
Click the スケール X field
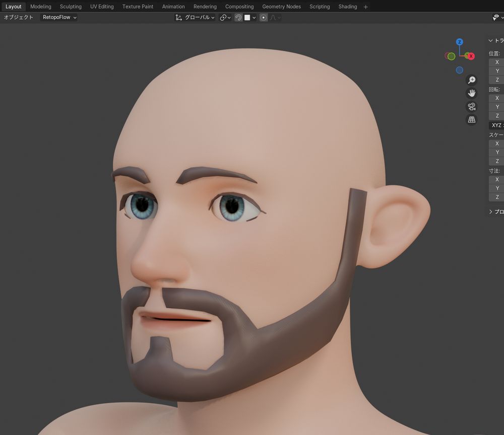(x=496, y=143)
